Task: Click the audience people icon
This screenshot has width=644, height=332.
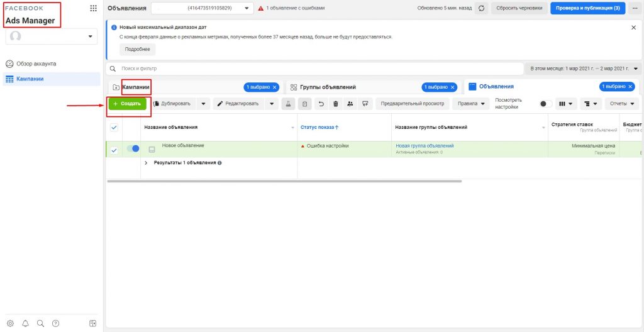Action: [350, 104]
